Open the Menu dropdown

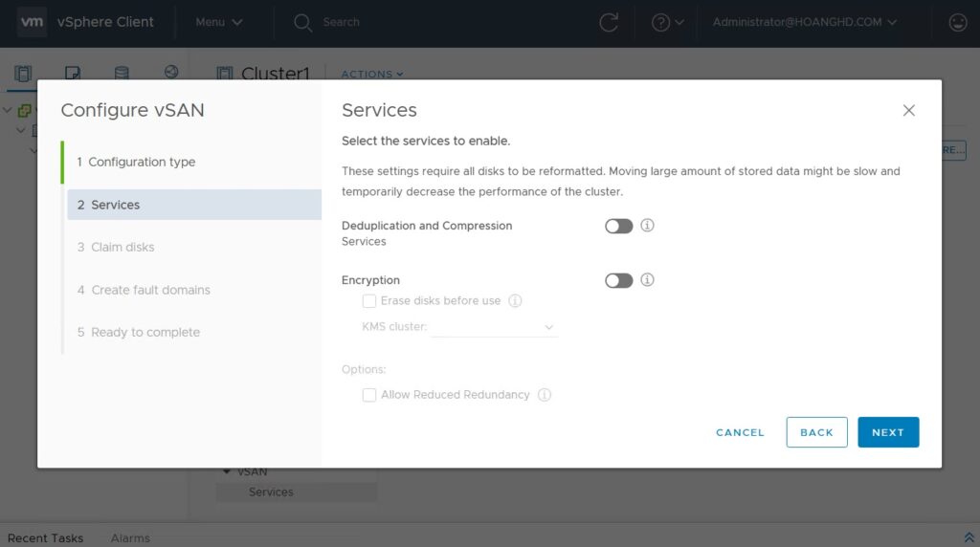pos(219,23)
